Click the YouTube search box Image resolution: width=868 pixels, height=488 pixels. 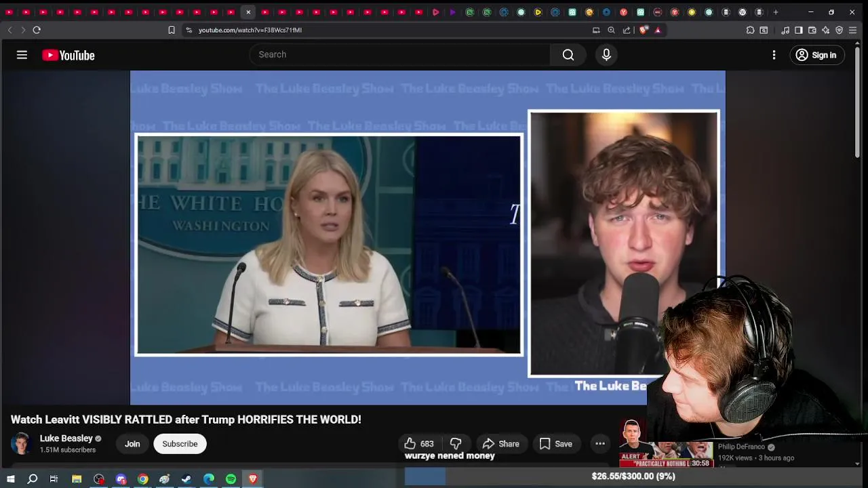tap(400, 54)
